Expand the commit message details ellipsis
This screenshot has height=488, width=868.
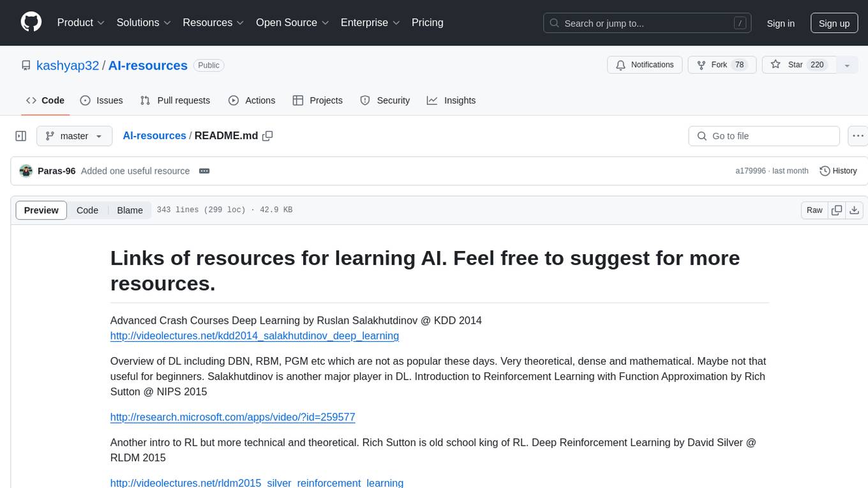[x=204, y=171]
